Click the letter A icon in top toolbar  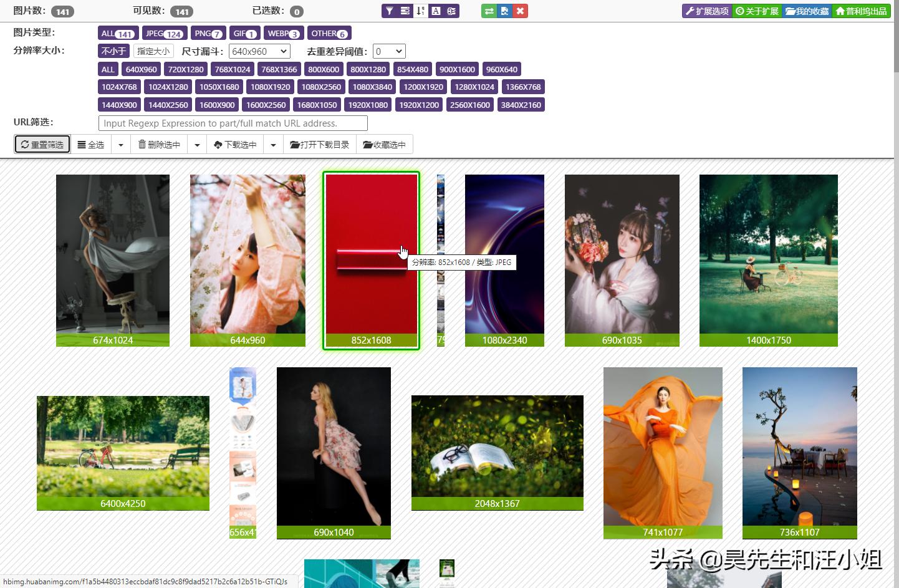tap(436, 11)
